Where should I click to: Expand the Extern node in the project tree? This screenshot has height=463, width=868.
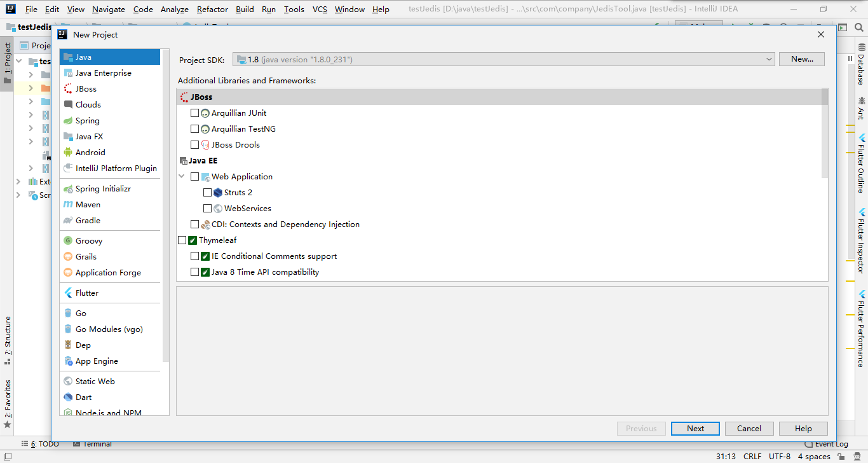[18, 181]
